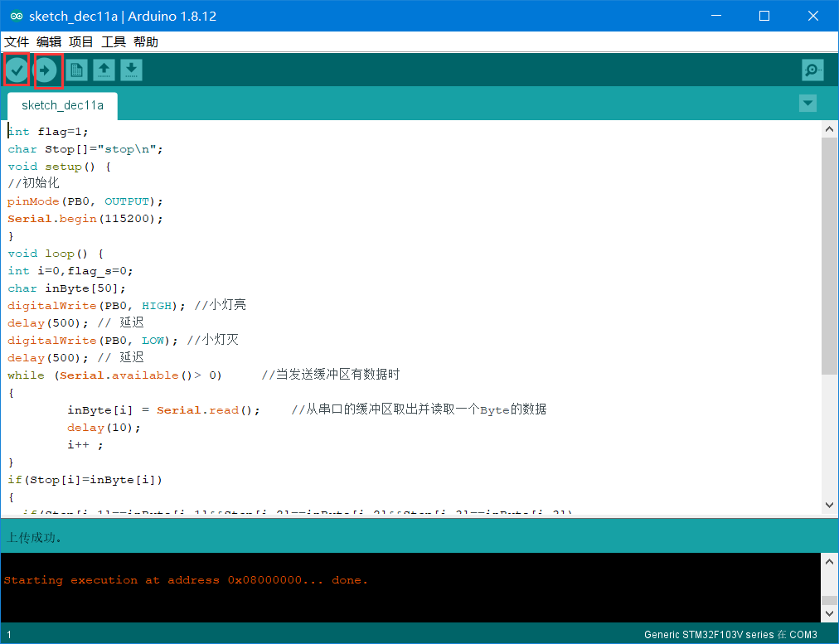Minimize the Arduino window
Viewport: 839px width, 644px height.
click(716, 16)
